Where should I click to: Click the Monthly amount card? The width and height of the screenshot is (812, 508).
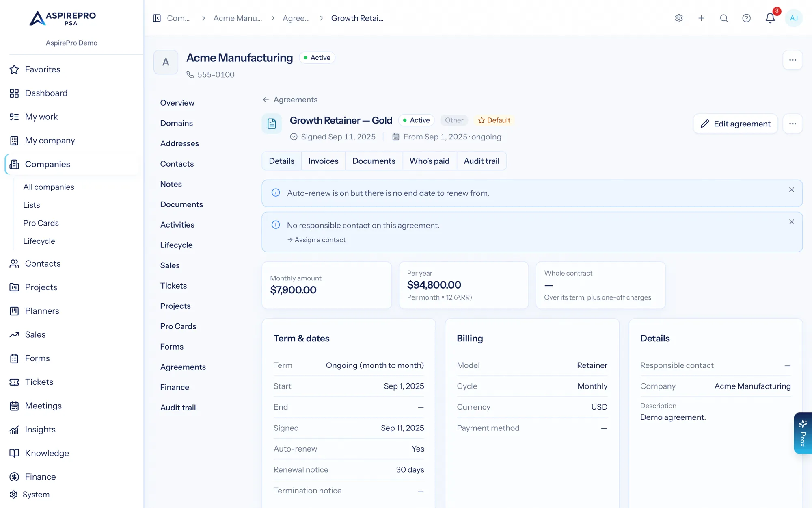(327, 285)
